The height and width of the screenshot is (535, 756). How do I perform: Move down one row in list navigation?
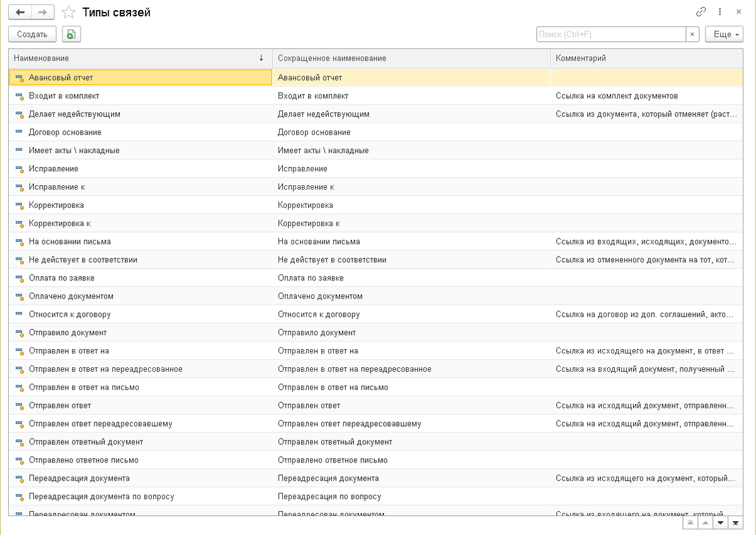click(721, 523)
